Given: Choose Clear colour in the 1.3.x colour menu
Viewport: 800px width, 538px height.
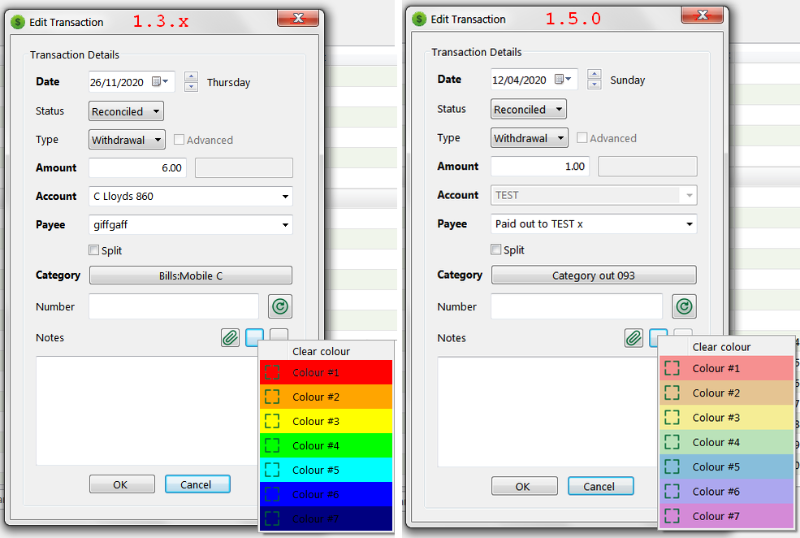Looking at the screenshot, I should [321, 351].
